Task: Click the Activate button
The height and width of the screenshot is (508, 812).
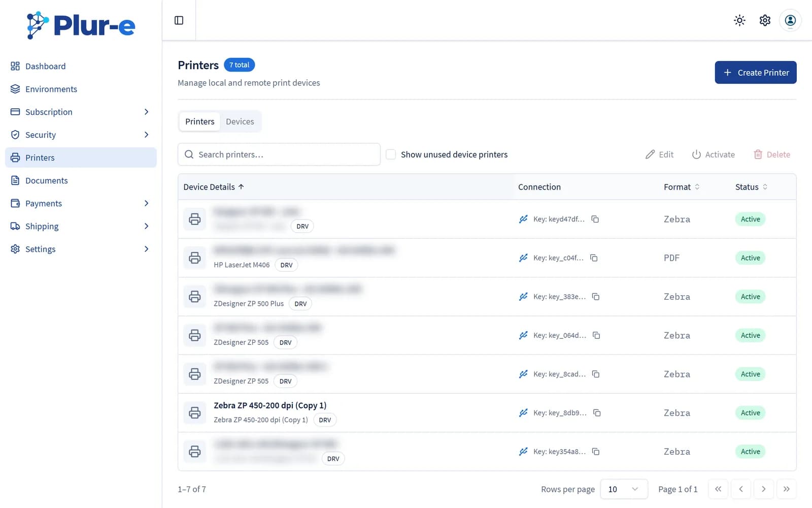Action: [713, 154]
